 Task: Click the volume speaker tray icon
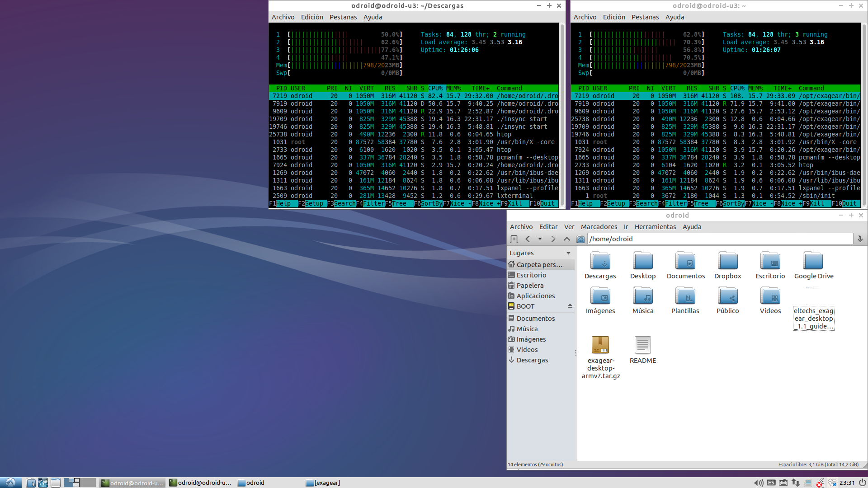[x=759, y=483]
